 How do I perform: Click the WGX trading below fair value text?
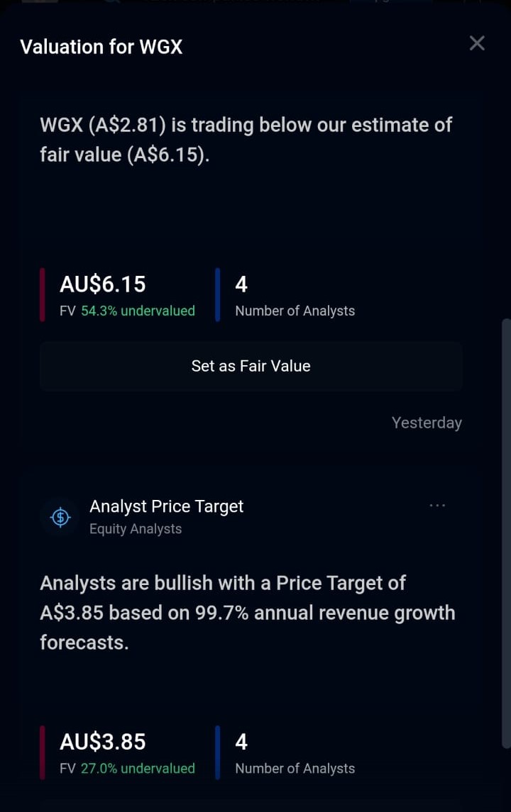click(246, 140)
